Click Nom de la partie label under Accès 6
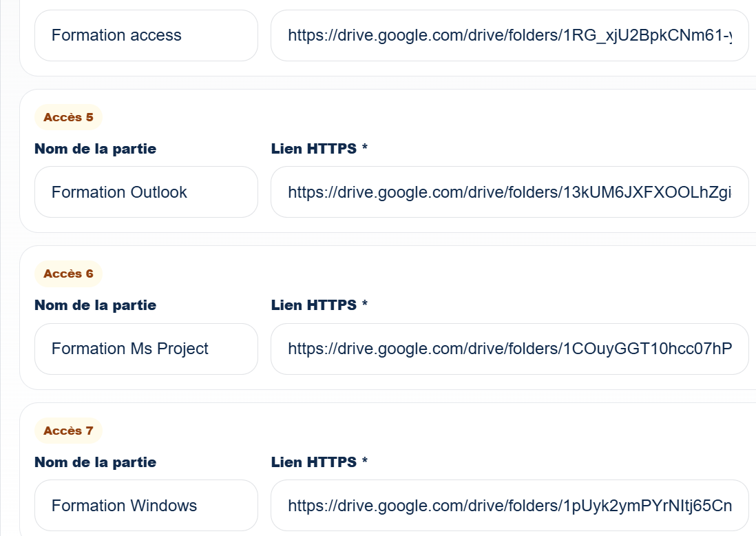 coord(96,305)
